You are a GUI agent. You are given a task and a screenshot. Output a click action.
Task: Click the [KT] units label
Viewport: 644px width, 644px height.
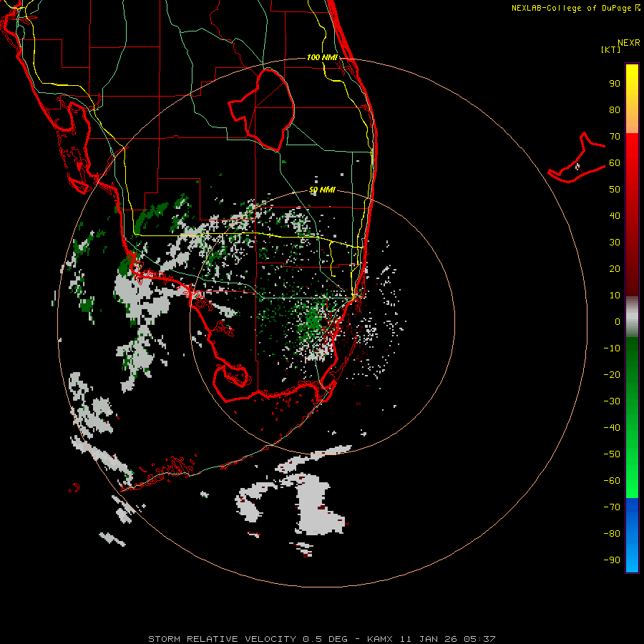tap(610, 49)
